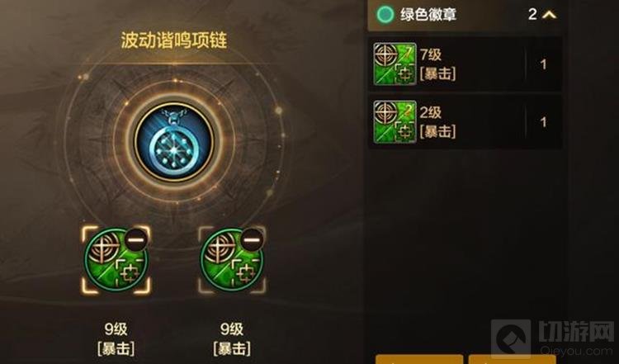The width and height of the screenshot is (619, 364).
Task: Collapse the 绿色徽章 list with chevron
Action: click(549, 15)
